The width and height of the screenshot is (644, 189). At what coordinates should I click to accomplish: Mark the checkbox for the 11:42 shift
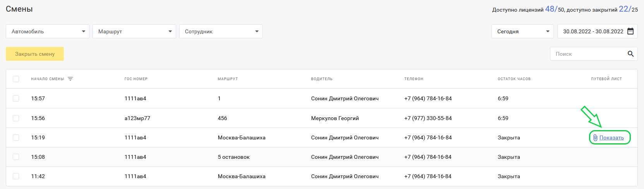coord(16,176)
